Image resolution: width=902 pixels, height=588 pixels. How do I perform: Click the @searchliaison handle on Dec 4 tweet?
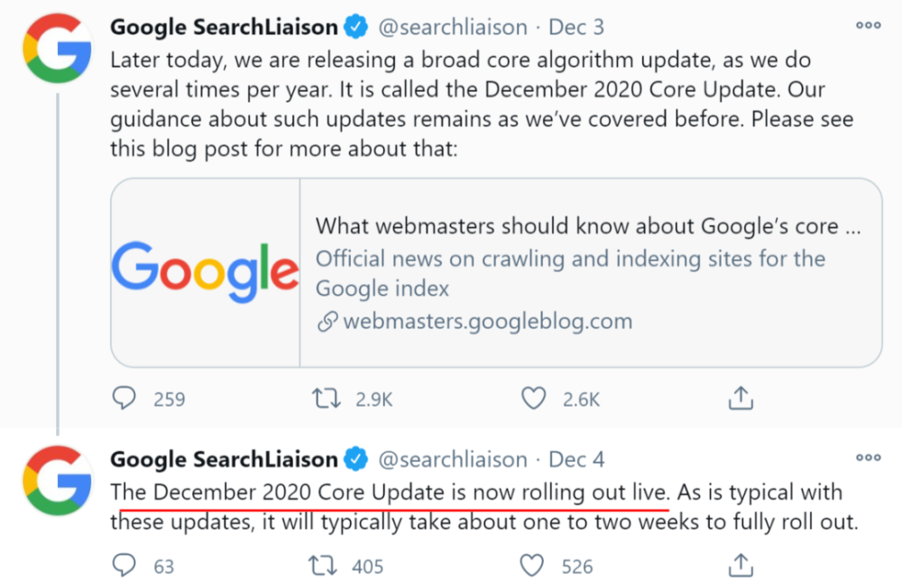(x=453, y=460)
